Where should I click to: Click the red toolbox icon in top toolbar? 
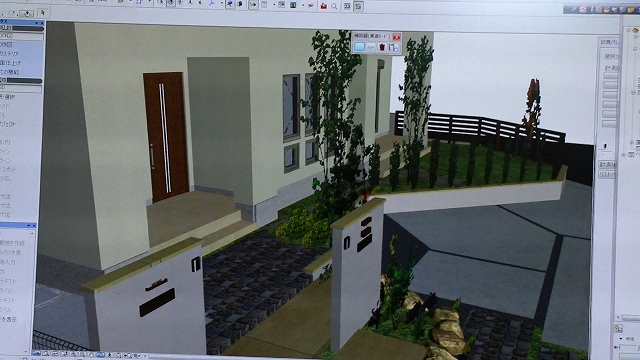click(324, 6)
